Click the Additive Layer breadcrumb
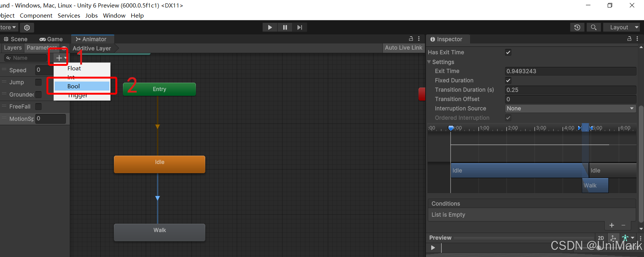 click(x=92, y=48)
